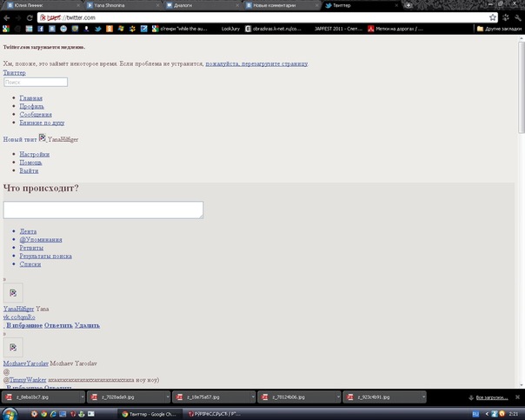
Task: Switch to the 'Юлия Линник' tab
Action: 43,5
